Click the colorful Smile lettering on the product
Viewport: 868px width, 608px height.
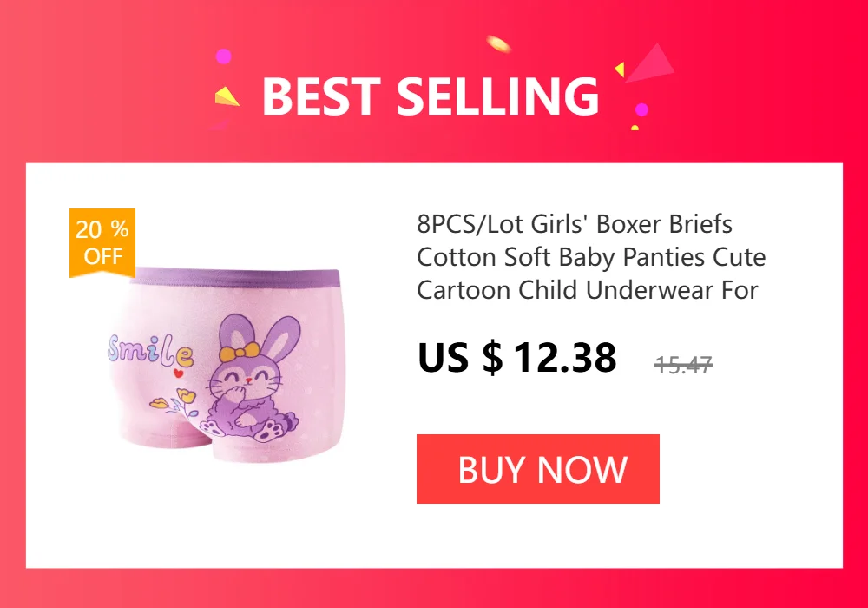click(150, 351)
